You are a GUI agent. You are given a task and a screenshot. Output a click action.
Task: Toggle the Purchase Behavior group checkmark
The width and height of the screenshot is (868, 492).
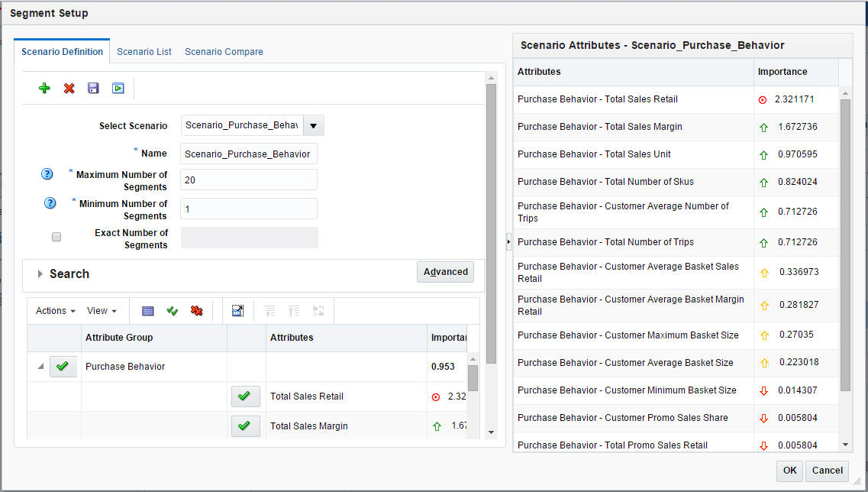coord(63,366)
